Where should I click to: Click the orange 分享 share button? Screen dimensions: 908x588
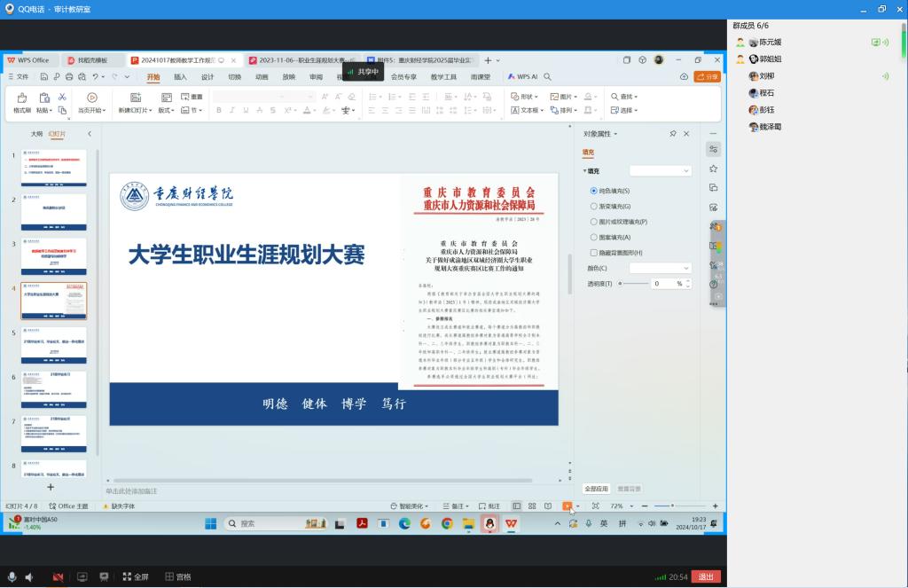coord(707,76)
